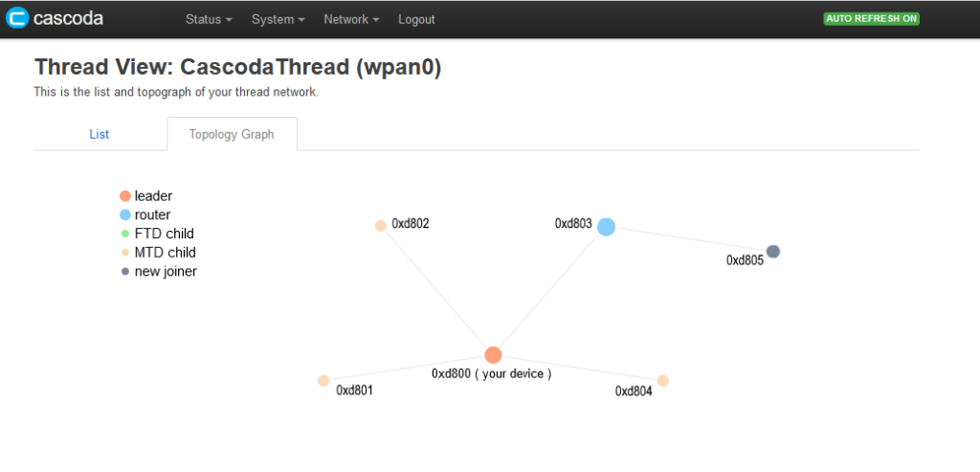Select the MTD child node 0xd801

pyautogui.click(x=323, y=380)
